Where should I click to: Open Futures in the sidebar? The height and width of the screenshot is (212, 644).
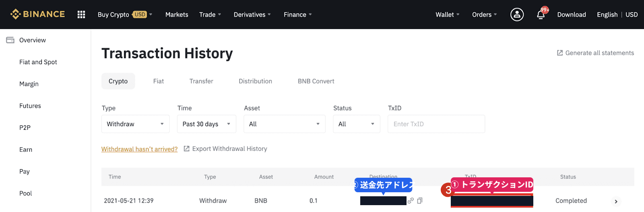point(30,106)
